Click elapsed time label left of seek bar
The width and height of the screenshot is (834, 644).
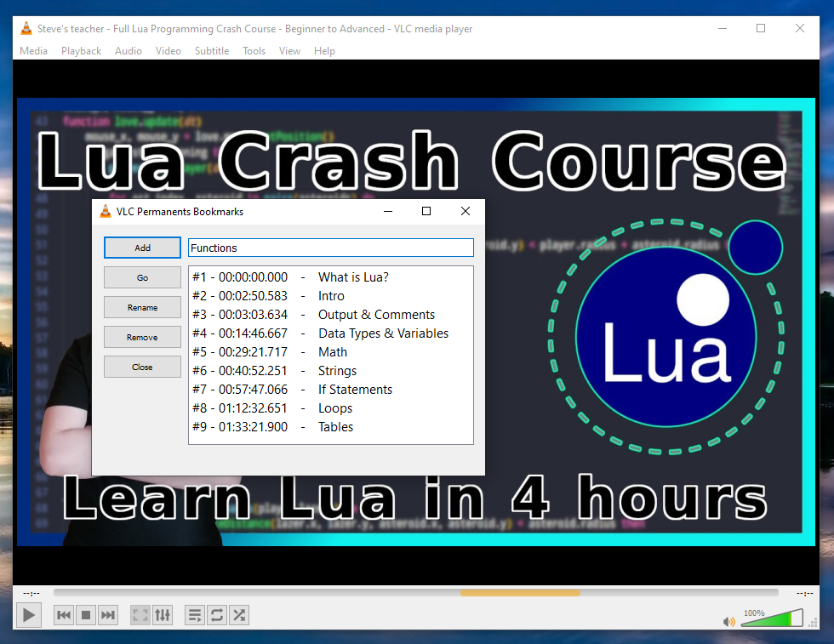point(31,593)
